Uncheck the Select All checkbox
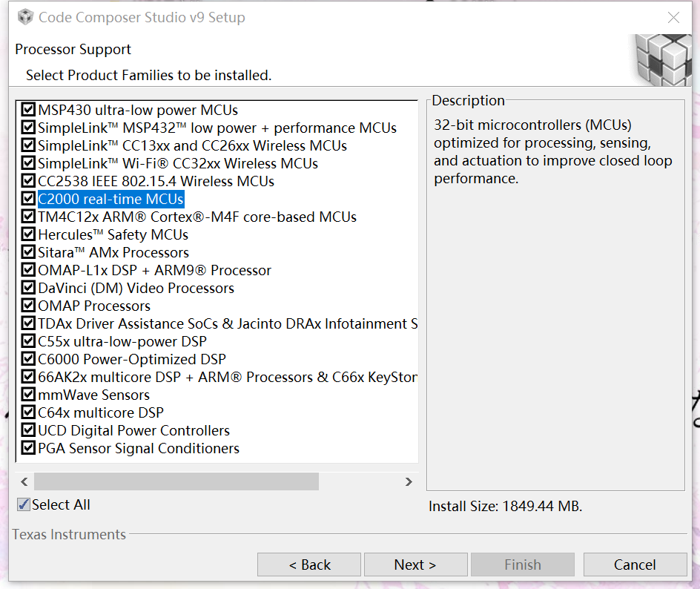 [24, 504]
